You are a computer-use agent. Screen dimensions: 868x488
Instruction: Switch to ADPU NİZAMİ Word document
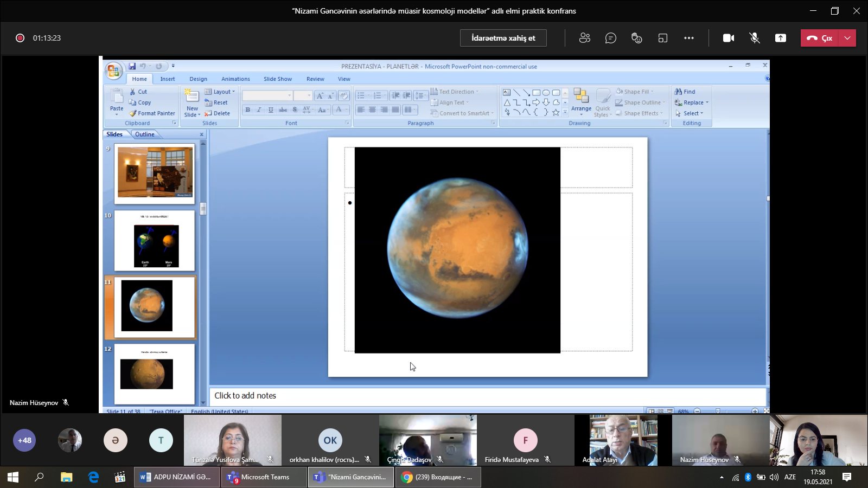[x=177, y=477]
